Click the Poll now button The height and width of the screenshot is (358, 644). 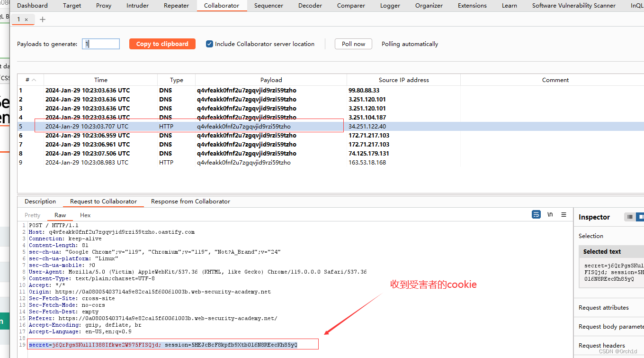(353, 44)
